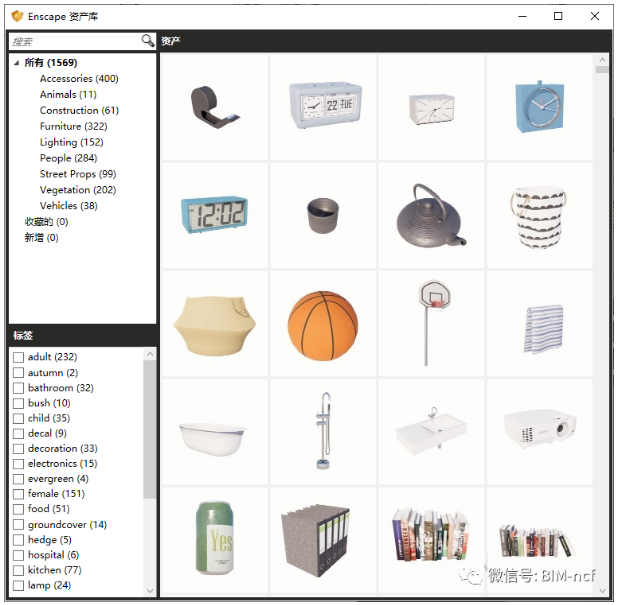Select the small row of books asset
The image size is (617, 605).
click(540, 540)
